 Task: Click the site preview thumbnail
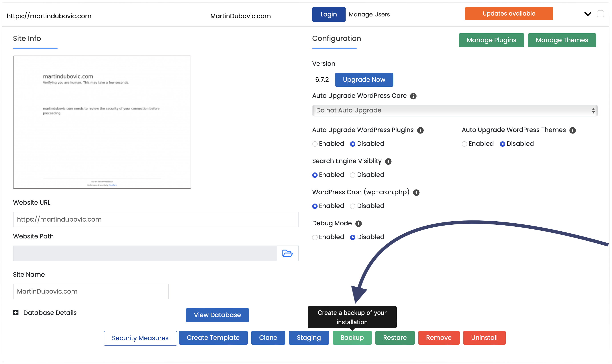[x=102, y=122]
